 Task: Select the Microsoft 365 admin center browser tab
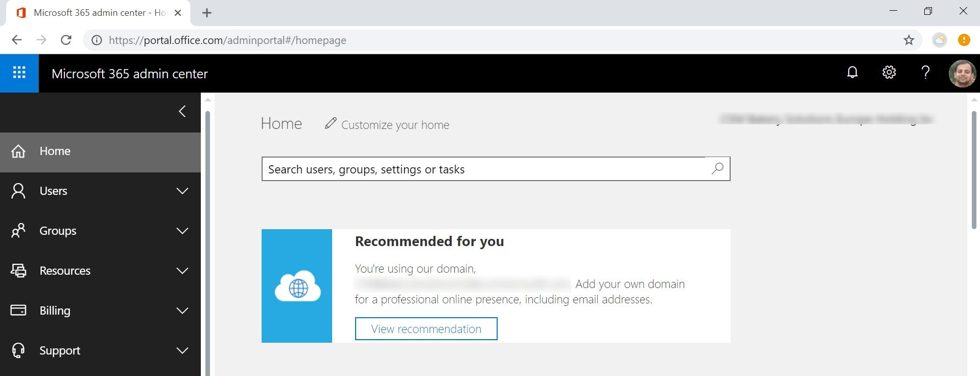(x=98, y=13)
